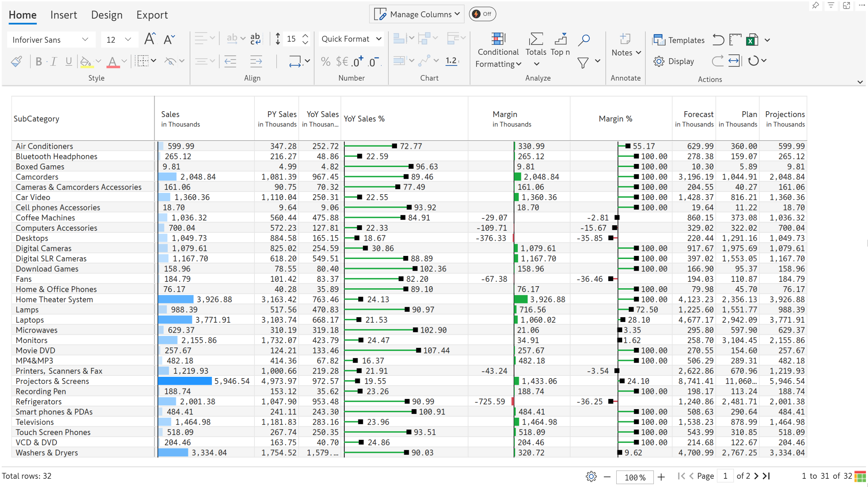The image size is (868, 487).
Task: Open the Design tab
Action: coord(106,15)
